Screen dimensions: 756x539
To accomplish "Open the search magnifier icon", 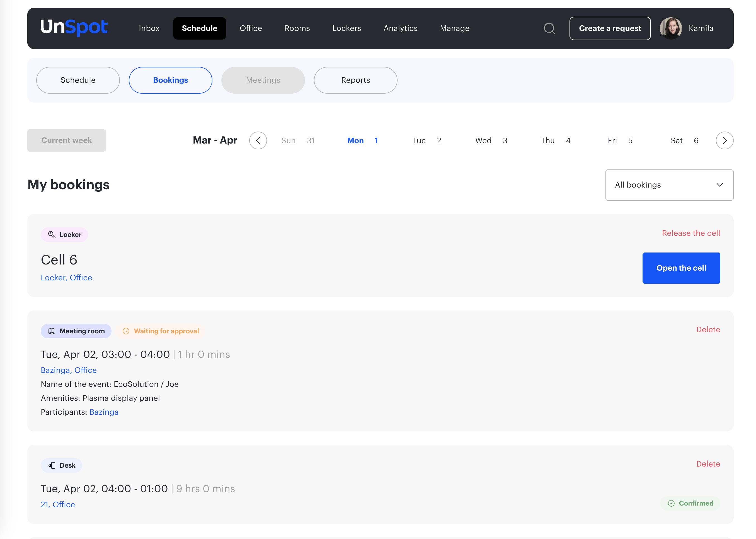I will 549,28.
